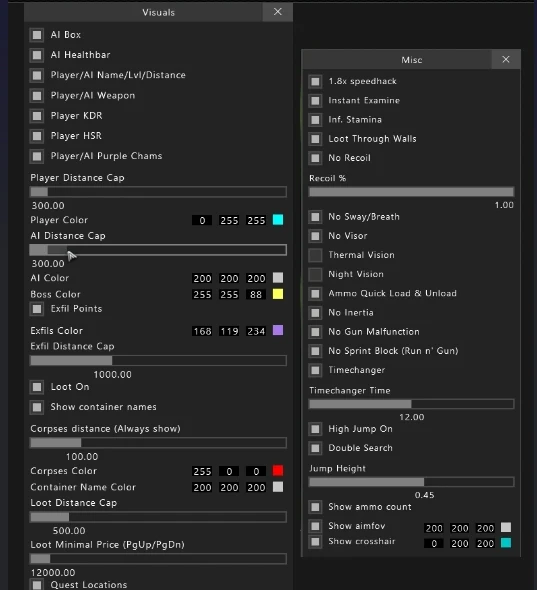Toggle the Timechanger checkbox
This screenshot has width=537, height=590.
pos(315,370)
